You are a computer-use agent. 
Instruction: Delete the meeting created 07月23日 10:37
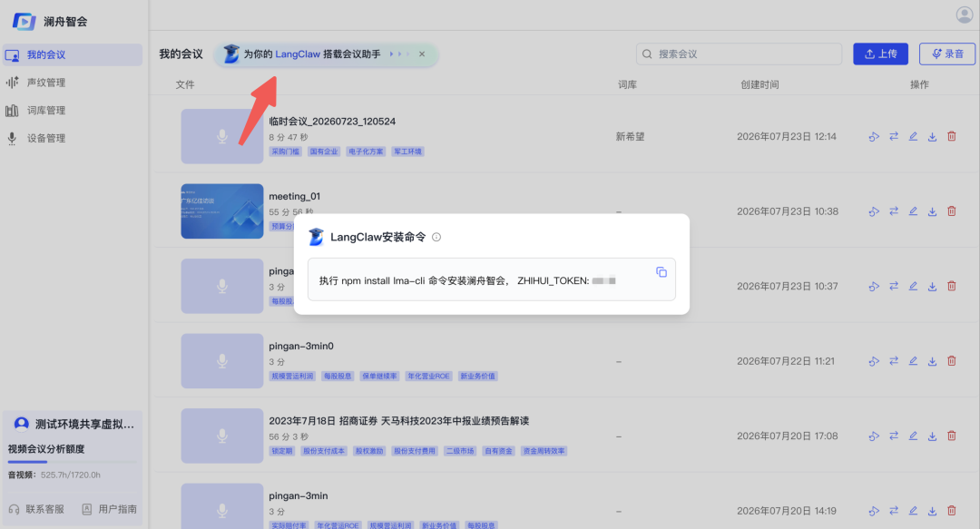click(x=951, y=286)
